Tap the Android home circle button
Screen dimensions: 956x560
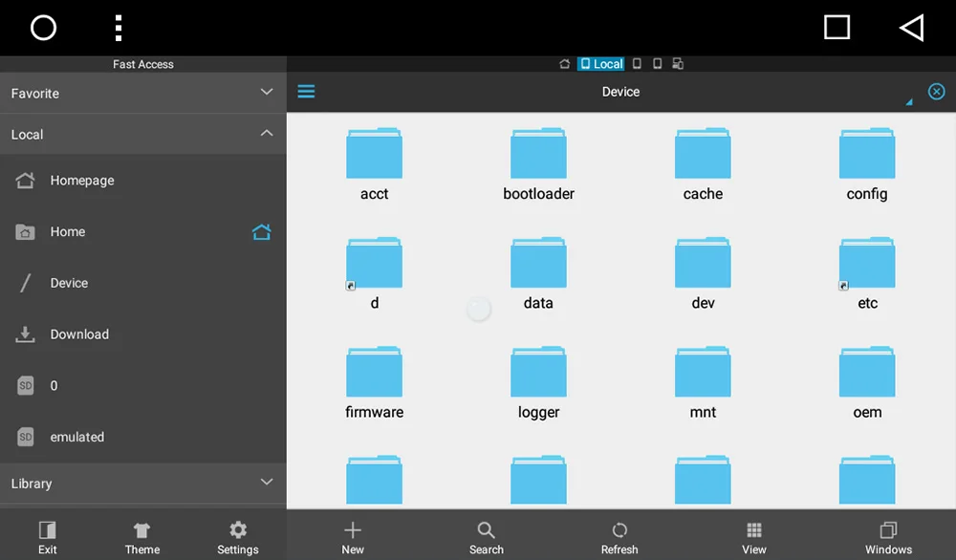(43, 28)
